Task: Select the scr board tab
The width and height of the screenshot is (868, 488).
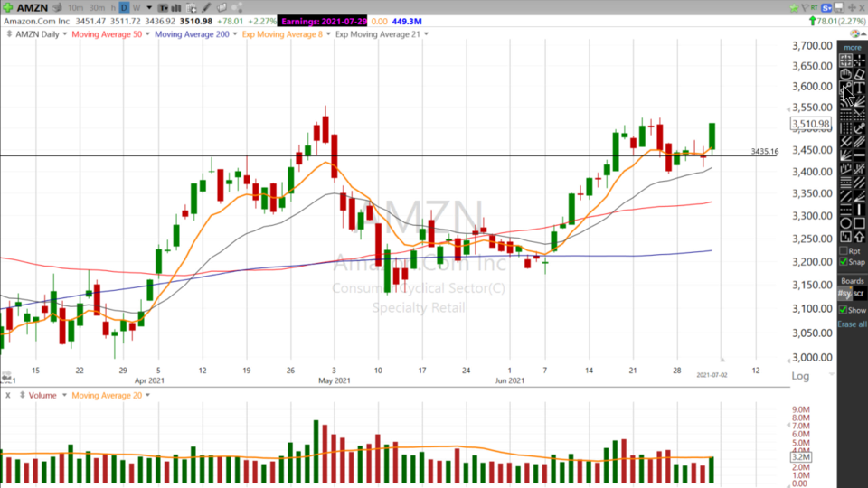Action: pyautogui.click(x=859, y=293)
